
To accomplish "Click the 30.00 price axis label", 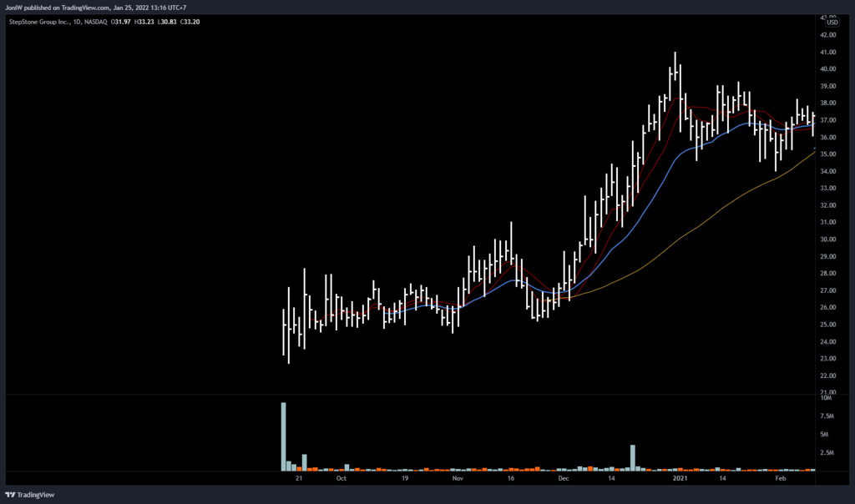I will tap(828, 239).
